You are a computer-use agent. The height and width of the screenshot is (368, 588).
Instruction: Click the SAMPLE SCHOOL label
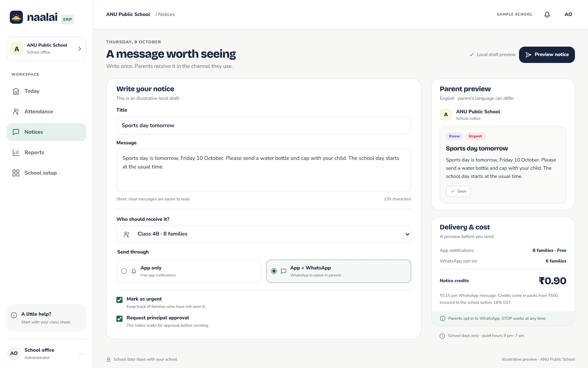point(514,14)
